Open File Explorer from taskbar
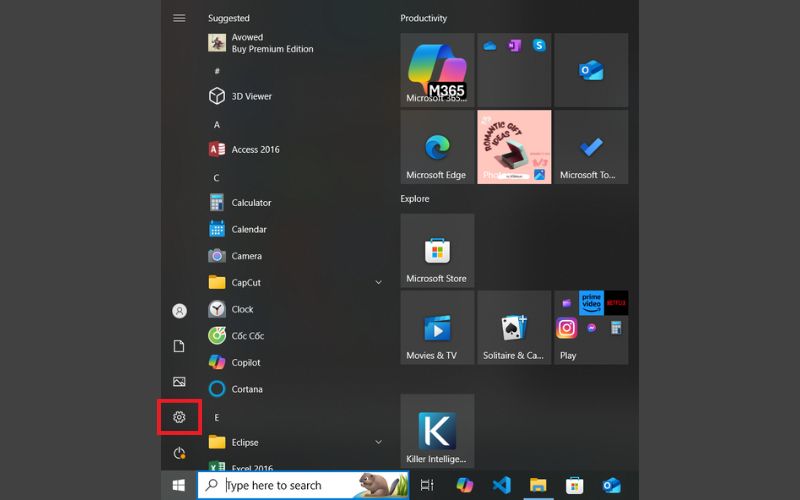The image size is (800, 500). 538,485
